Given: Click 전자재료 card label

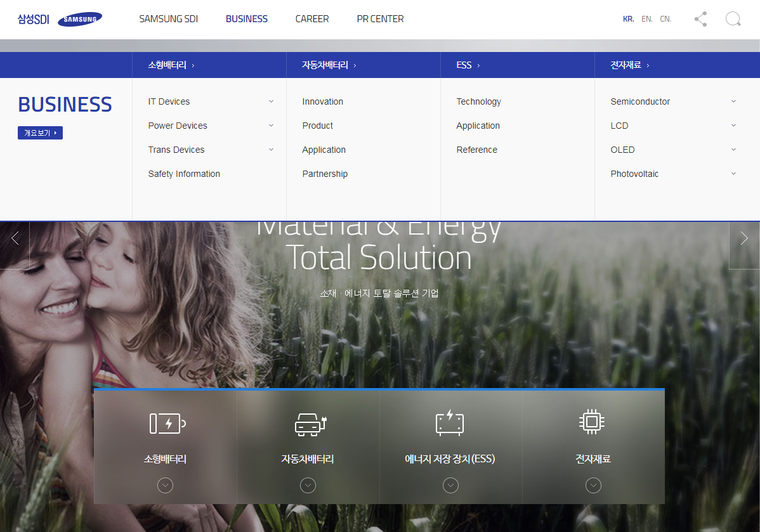Looking at the screenshot, I should (x=593, y=459).
